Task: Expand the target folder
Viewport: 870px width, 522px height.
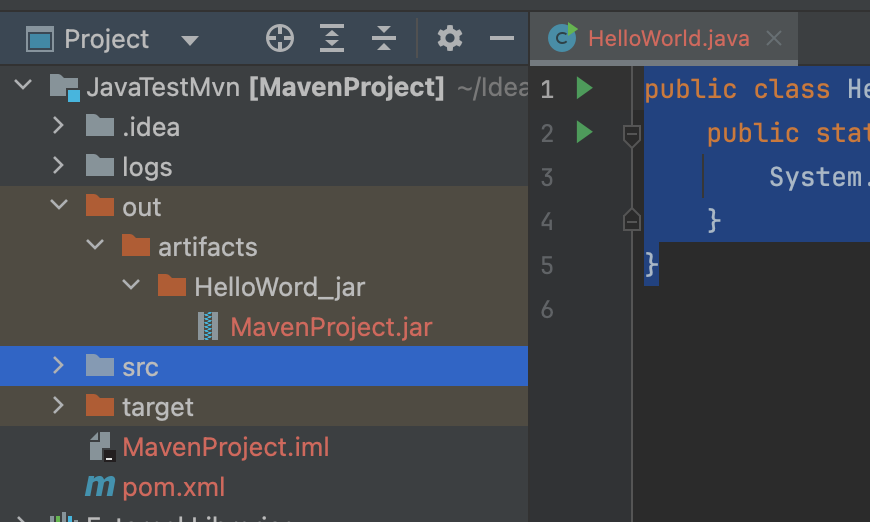Action: pos(58,405)
